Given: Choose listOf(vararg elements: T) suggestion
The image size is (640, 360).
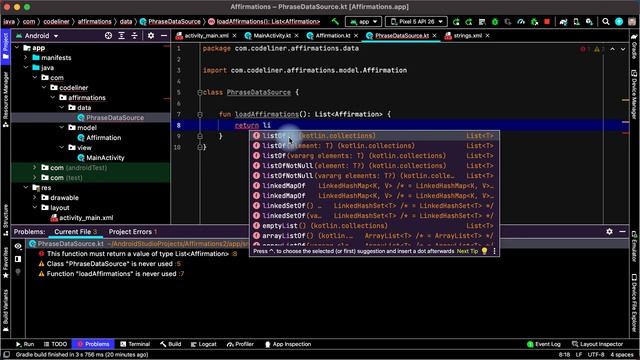Looking at the screenshot, I should pyautogui.click(x=373, y=156).
